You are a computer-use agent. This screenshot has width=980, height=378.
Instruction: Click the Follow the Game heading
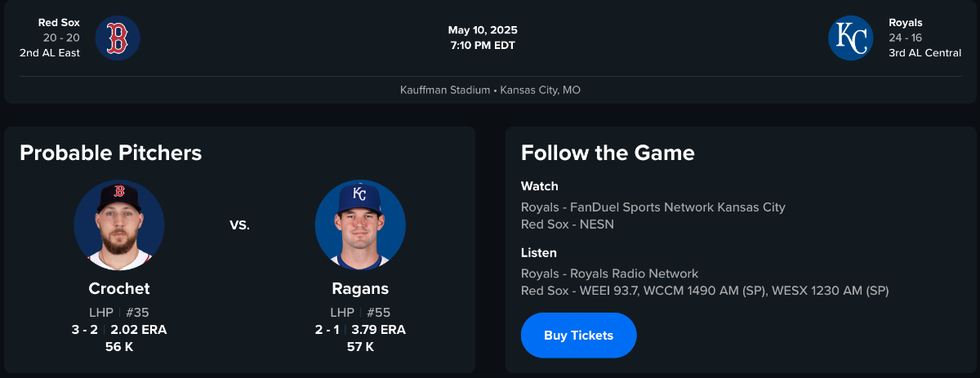click(608, 153)
